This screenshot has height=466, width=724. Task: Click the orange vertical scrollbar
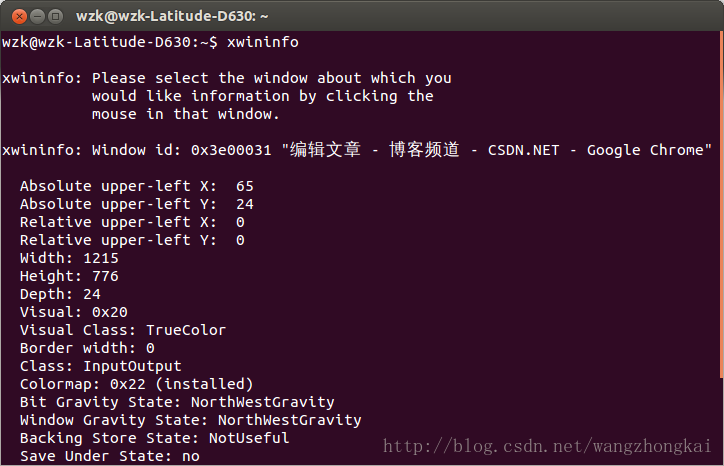[x=721, y=206]
